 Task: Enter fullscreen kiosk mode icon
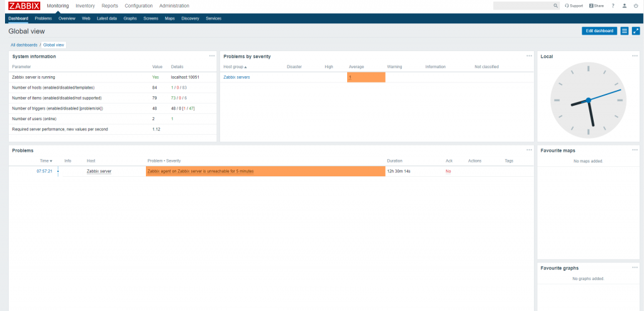pyautogui.click(x=636, y=31)
